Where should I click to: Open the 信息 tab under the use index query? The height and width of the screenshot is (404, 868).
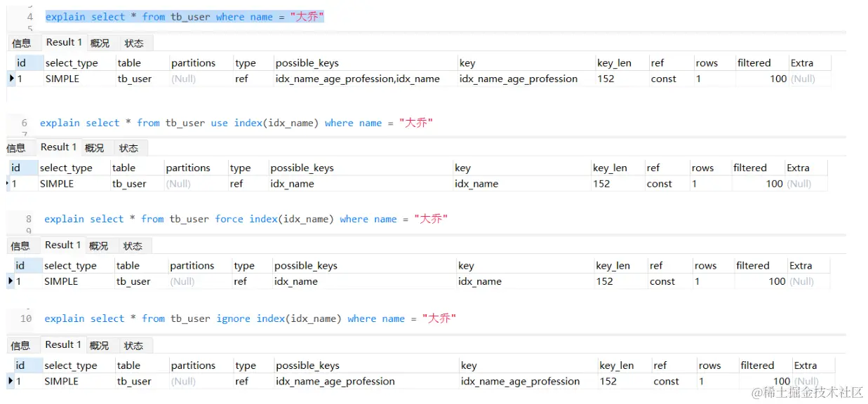point(16,148)
